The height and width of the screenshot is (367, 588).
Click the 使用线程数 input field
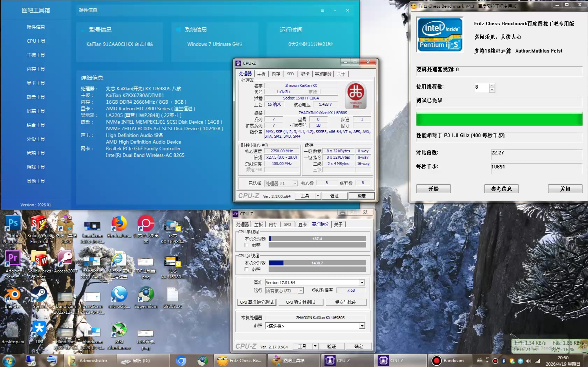(481, 87)
